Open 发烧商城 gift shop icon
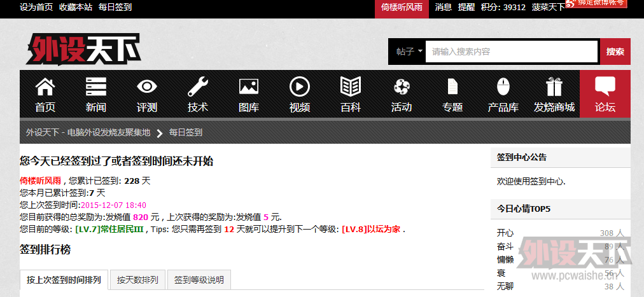The width and height of the screenshot is (644, 297). pos(554,87)
